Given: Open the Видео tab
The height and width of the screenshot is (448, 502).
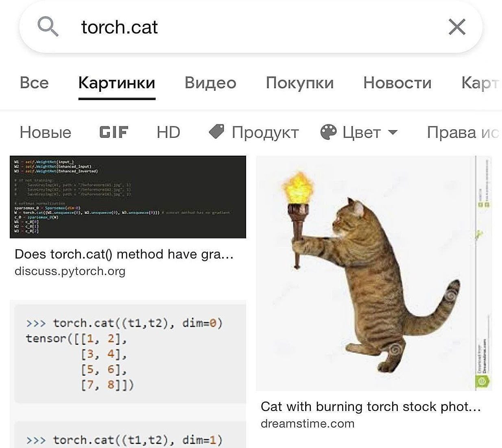Looking at the screenshot, I should click(x=210, y=83).
